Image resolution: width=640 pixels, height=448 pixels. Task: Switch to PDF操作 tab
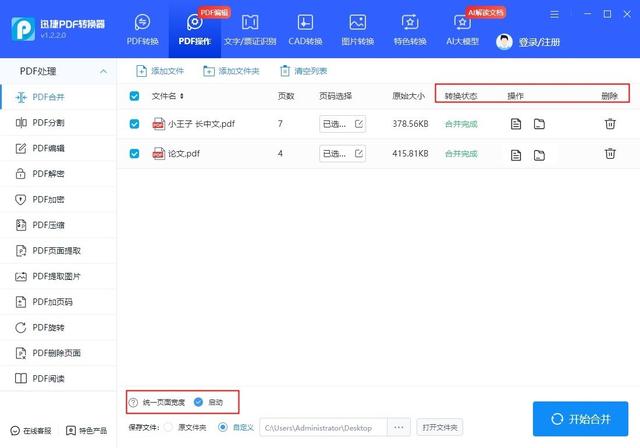(x=195, y=30)
